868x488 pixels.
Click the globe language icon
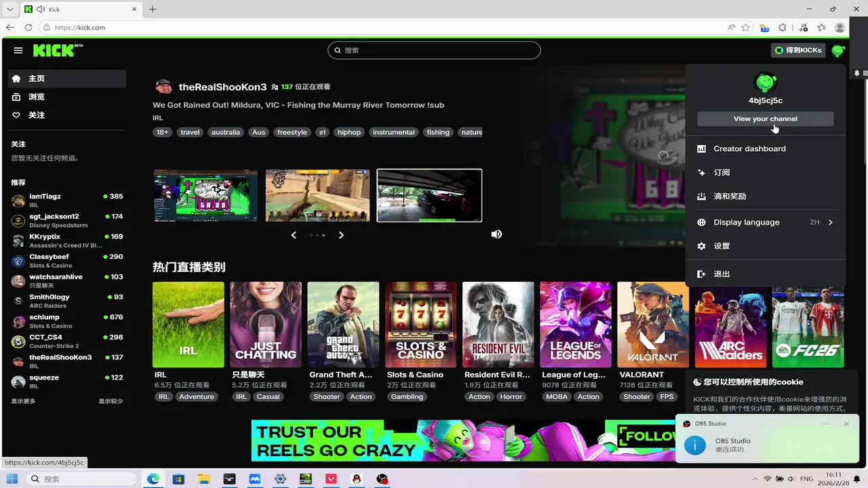point(702,222)
